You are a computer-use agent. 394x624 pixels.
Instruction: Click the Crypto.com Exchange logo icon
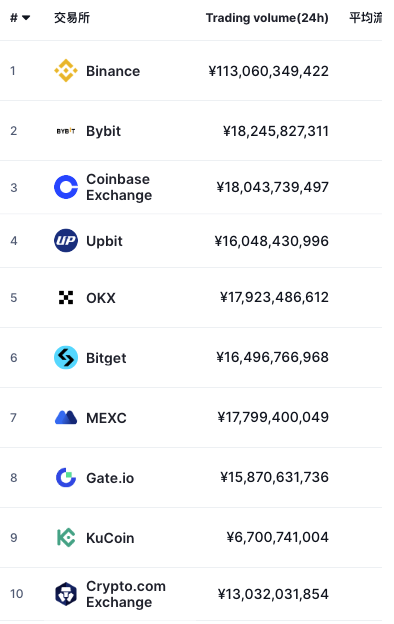tap(66, 594)
